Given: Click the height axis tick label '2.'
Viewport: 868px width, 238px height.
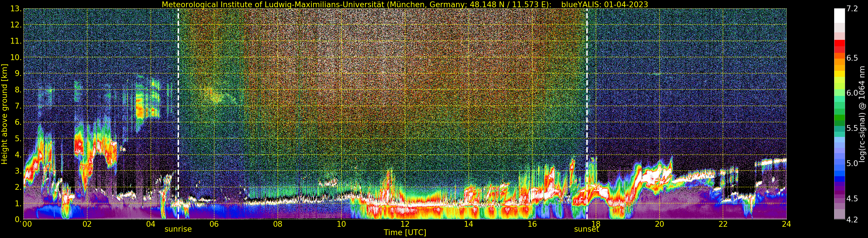Looking at the screenshot, I should point(18,187).
